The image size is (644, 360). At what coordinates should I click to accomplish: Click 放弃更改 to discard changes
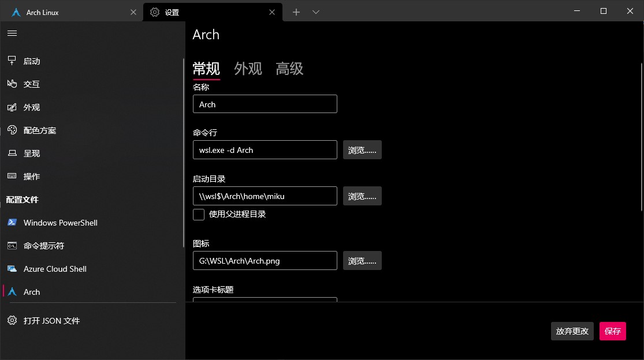[x=572, y=331]
